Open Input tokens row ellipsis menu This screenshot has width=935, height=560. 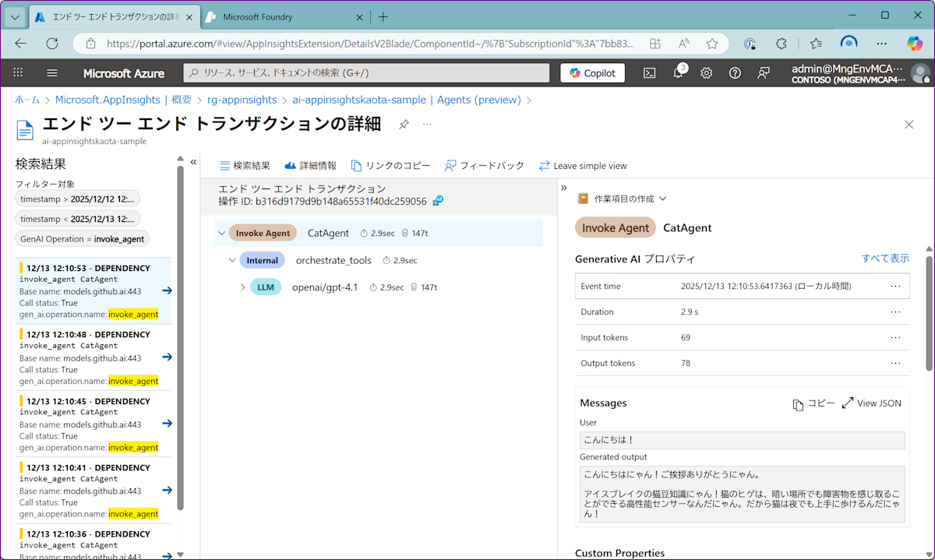point(895,337)
